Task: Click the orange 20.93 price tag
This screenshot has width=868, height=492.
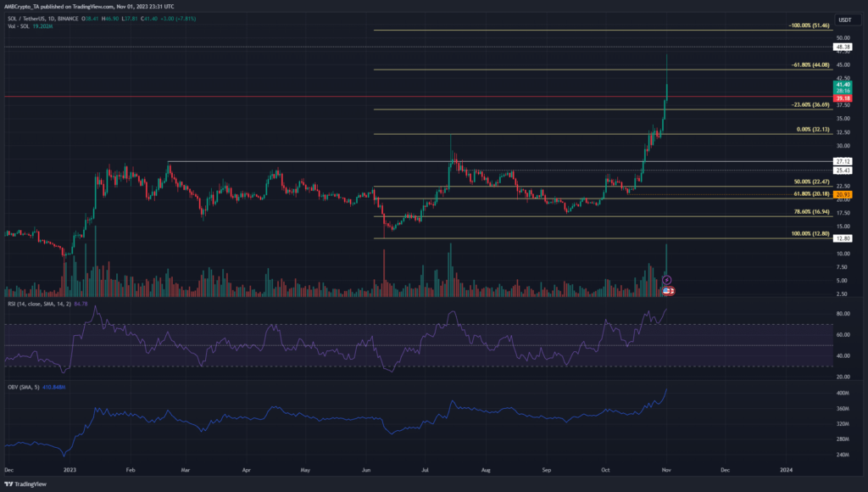Action: pyautogui.click(x=843, y=194)
